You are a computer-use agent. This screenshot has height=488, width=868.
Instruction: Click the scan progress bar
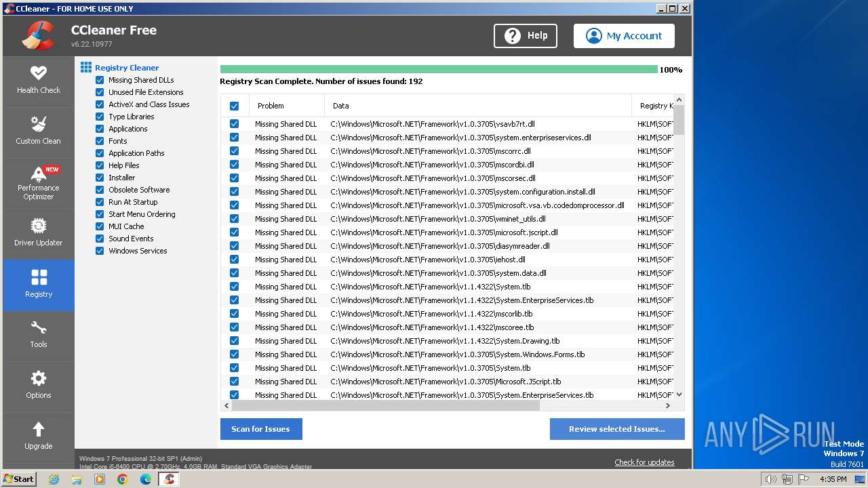pos(439,69)
